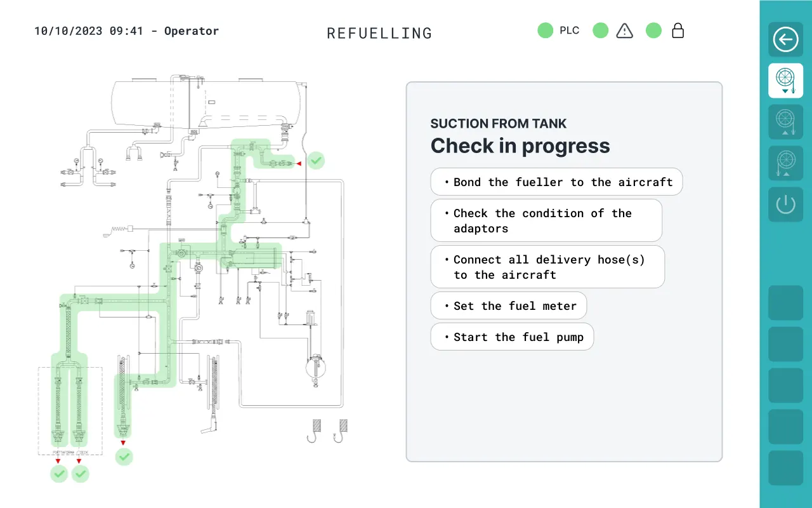Go back using the arrow button
The height and width of the screenshot is (508, 812).
point(785,40)
